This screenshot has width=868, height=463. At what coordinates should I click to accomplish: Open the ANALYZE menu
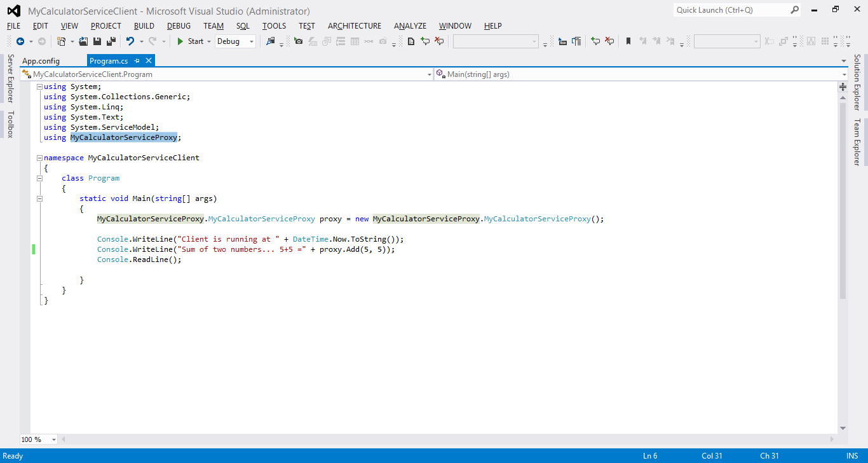point(410,26)
